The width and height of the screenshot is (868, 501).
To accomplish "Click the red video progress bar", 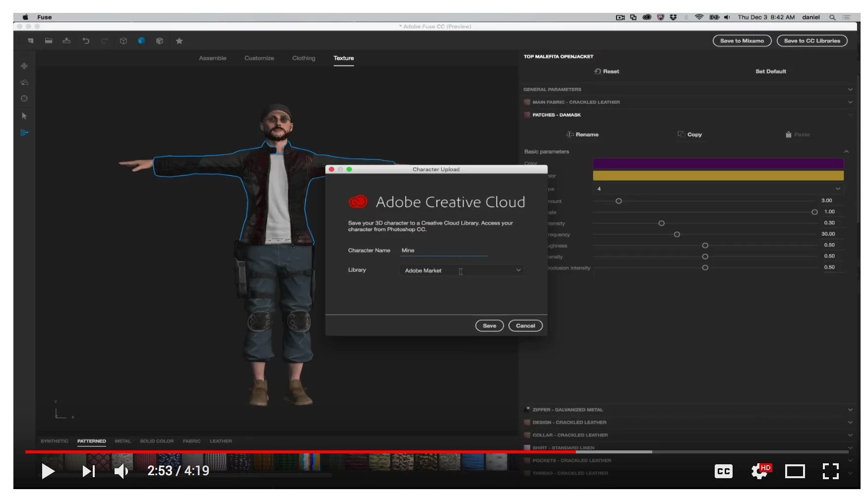I will coord(301,452).
